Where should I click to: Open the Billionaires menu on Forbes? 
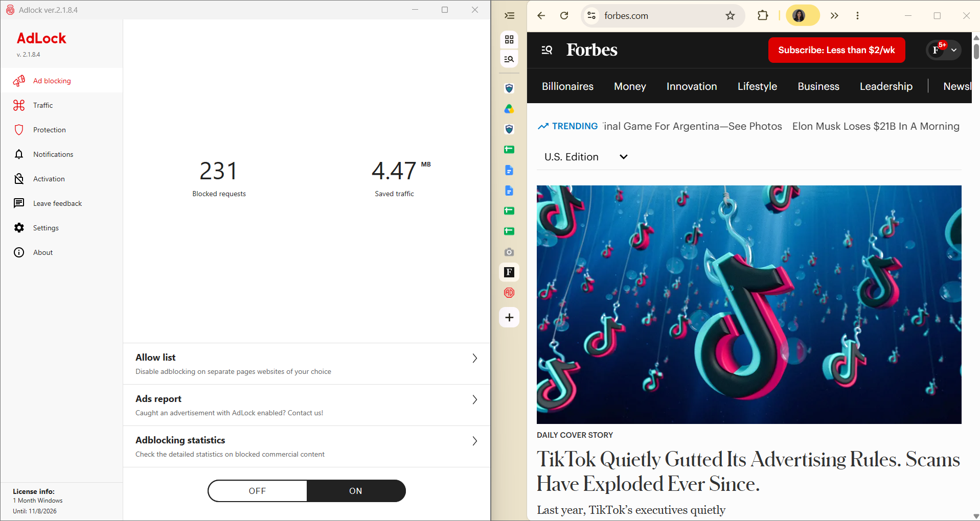tap(567, 86)
